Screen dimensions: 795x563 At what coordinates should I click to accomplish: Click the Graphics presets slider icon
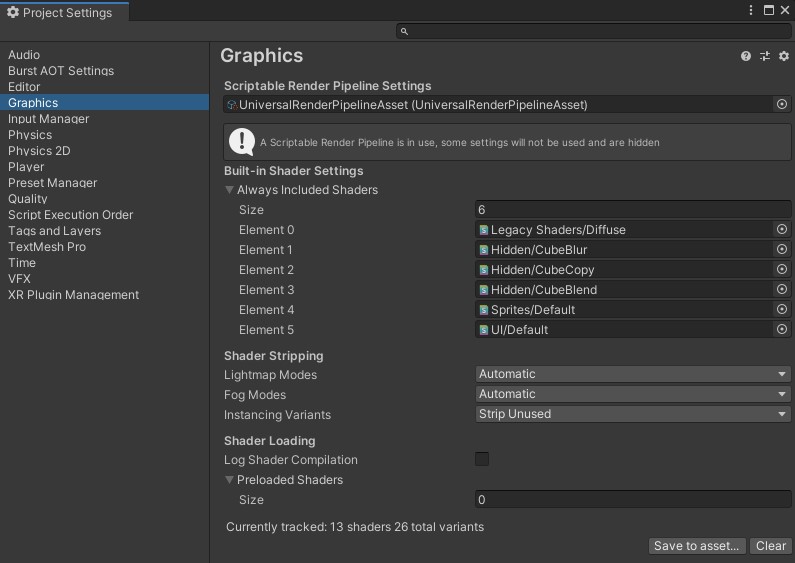tap(765, 57)
